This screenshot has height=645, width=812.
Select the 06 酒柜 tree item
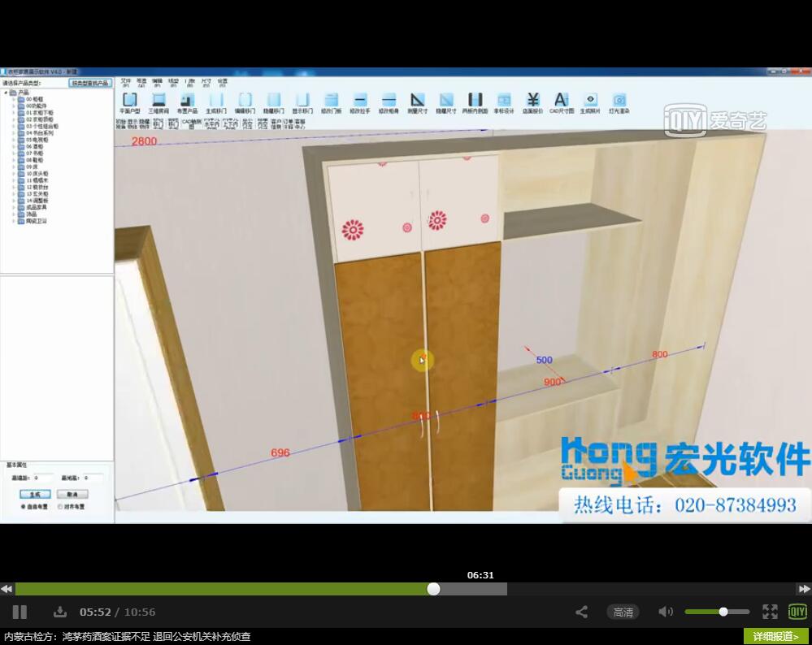click(x=37, y=146)
